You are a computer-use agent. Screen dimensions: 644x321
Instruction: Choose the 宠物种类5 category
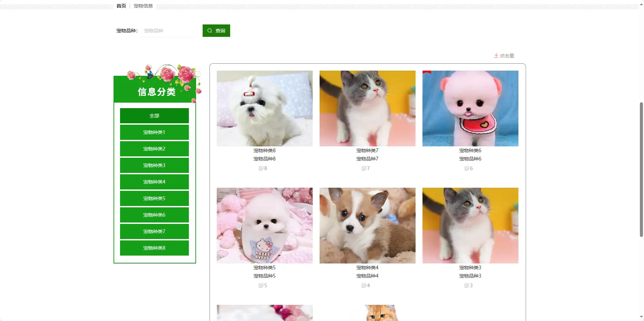point(154,198)
